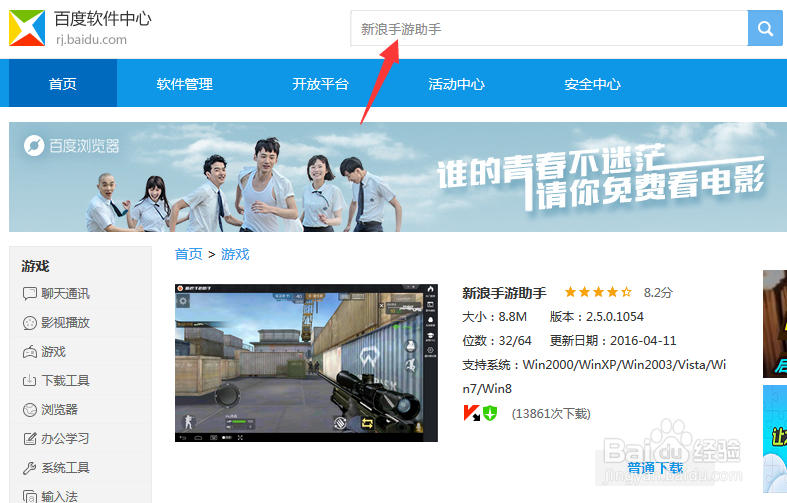Focus the search box with 新浪手游助手
Screen dimensions: 787x503
(x=549, y=29)
